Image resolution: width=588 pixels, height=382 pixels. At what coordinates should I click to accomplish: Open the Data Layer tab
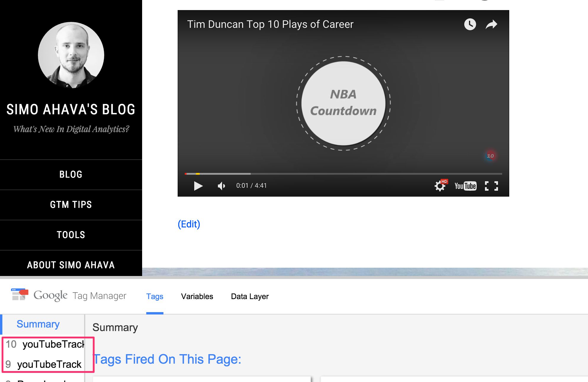click(x=250, y=296)
